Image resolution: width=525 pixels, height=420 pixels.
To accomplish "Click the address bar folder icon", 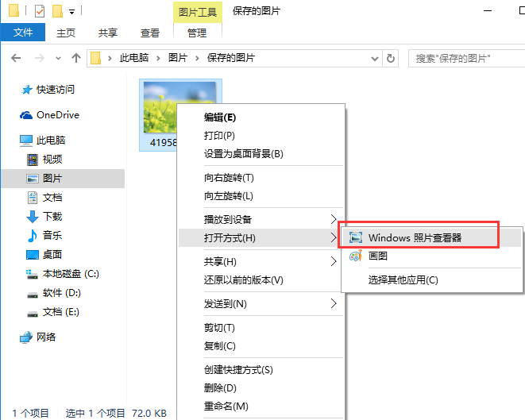I will pyautogui.click(x=96, y=58).
